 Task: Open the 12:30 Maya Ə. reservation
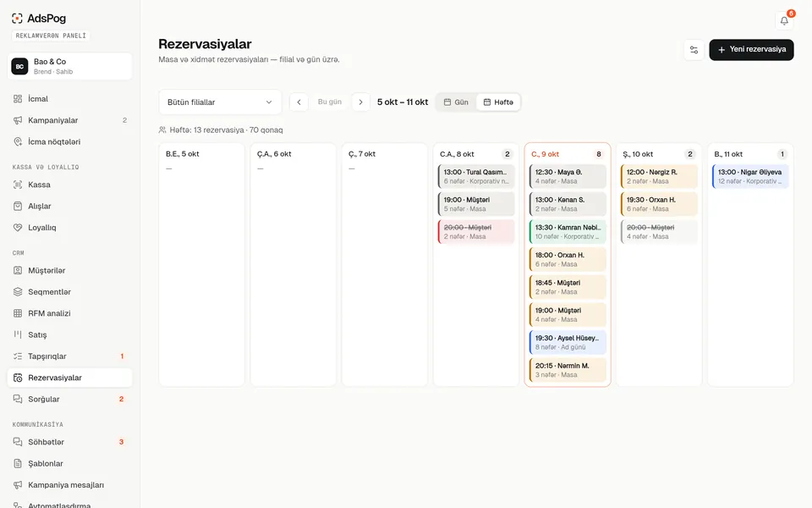[x=568, y=176]
